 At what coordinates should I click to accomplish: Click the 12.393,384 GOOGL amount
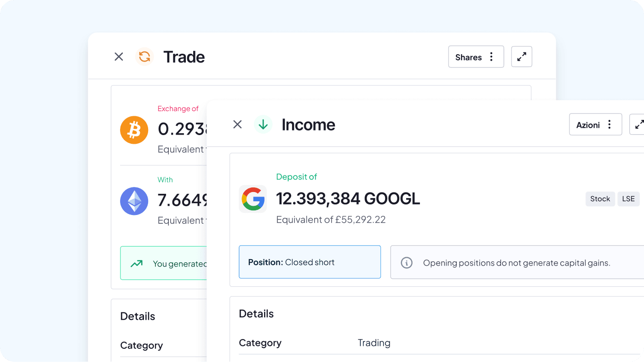pyautogui.click(x=348, y=199)
